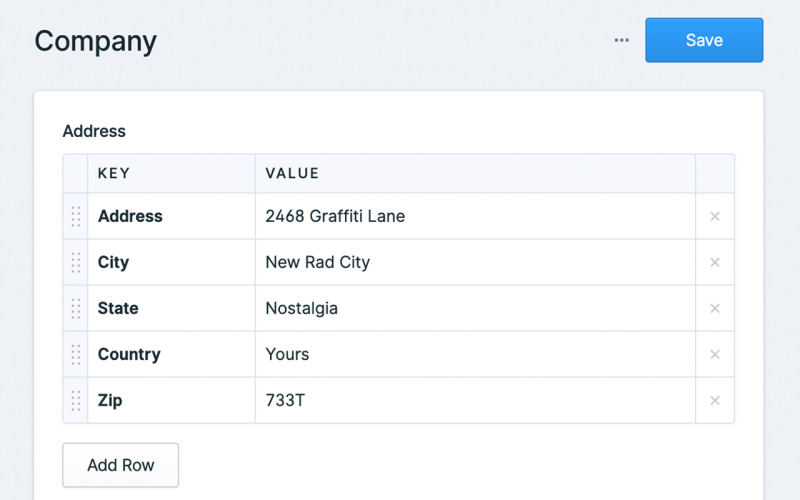Click the City row drag handle

tap(75, 262)
